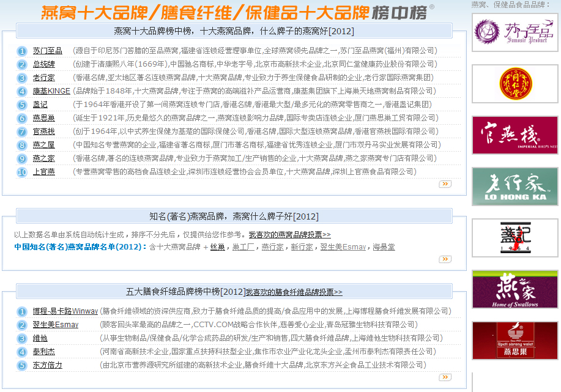Open the 泰利杰 brand link
The height and width of the screenshot is (392, 561).
[43, 352]
